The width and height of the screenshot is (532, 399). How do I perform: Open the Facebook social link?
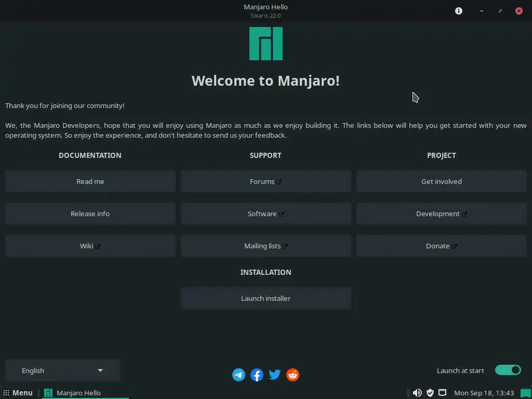tap(257, 375)
